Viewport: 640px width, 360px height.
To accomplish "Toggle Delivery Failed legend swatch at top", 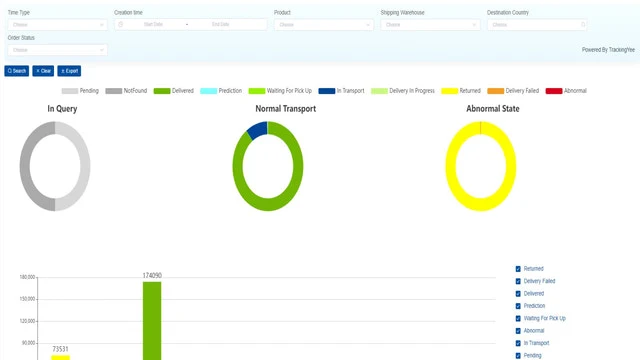I will (496, 91).
